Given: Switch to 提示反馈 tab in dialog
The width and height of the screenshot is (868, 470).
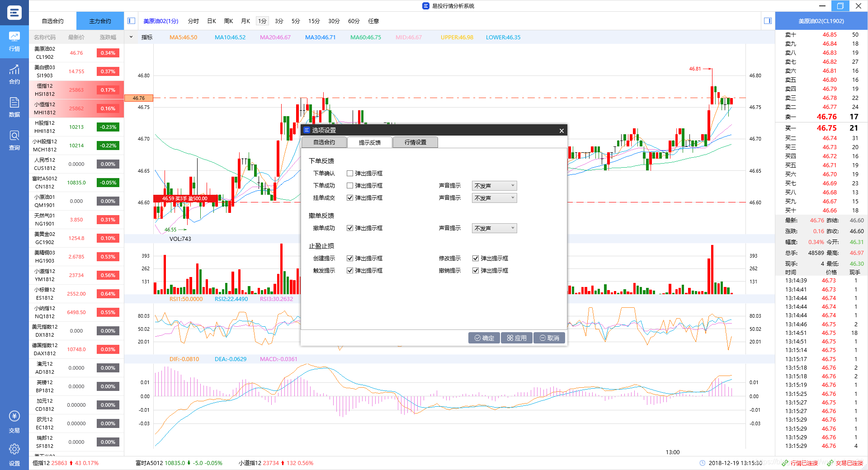Looking at the screenshot, I should point(370,142).
